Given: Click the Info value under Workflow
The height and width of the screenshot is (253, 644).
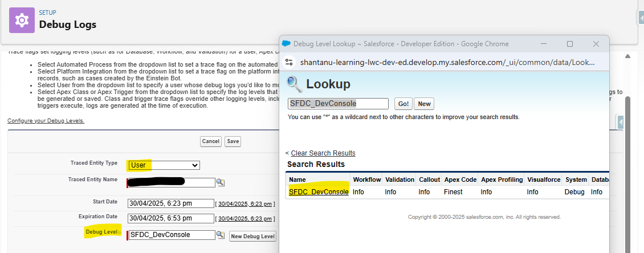Looking at the screenshot, I should (358, 192).
